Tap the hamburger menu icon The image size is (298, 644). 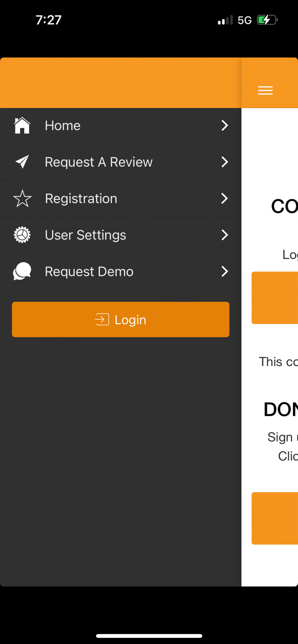click(x=265, y=90)
